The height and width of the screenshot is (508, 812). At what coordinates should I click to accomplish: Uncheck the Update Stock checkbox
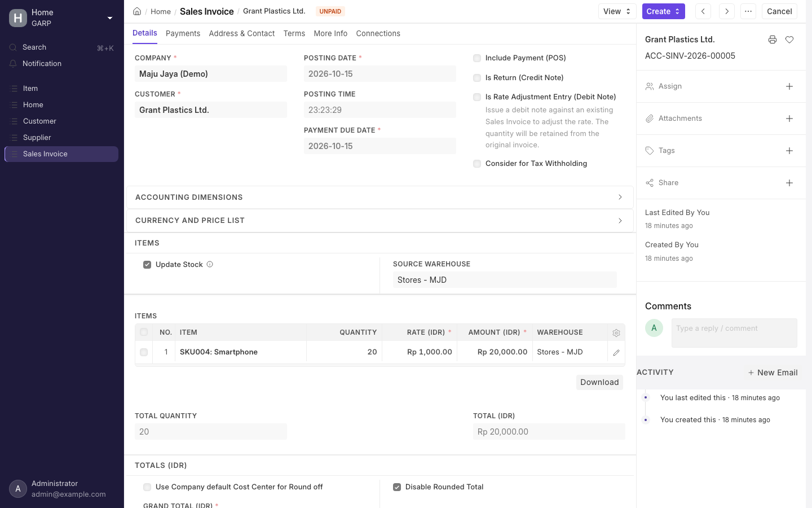(x=147, y=265)
